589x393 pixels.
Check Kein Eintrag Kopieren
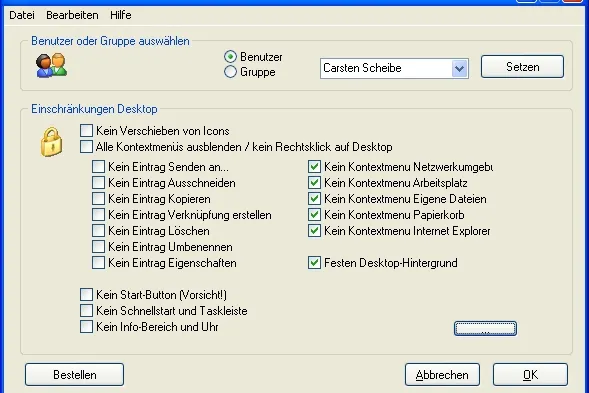pyautogui.click(x=98, y=198)
